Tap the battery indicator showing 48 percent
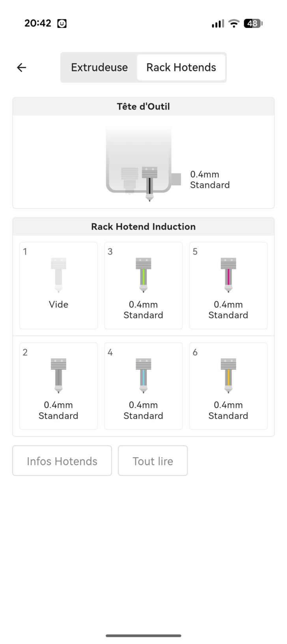The width and height of the screenshot is (287, 644). 253,23
